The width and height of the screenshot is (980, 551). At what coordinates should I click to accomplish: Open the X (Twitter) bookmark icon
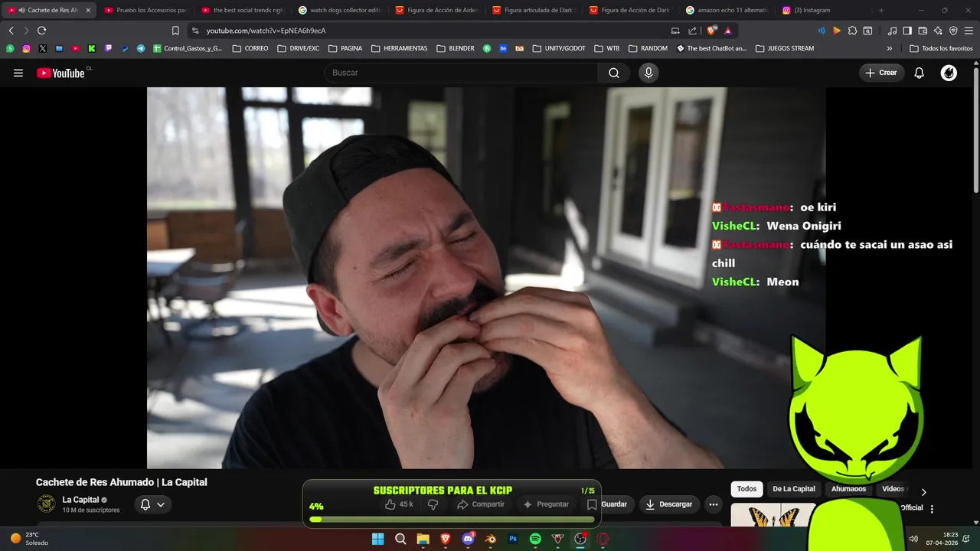click(42, 48)
